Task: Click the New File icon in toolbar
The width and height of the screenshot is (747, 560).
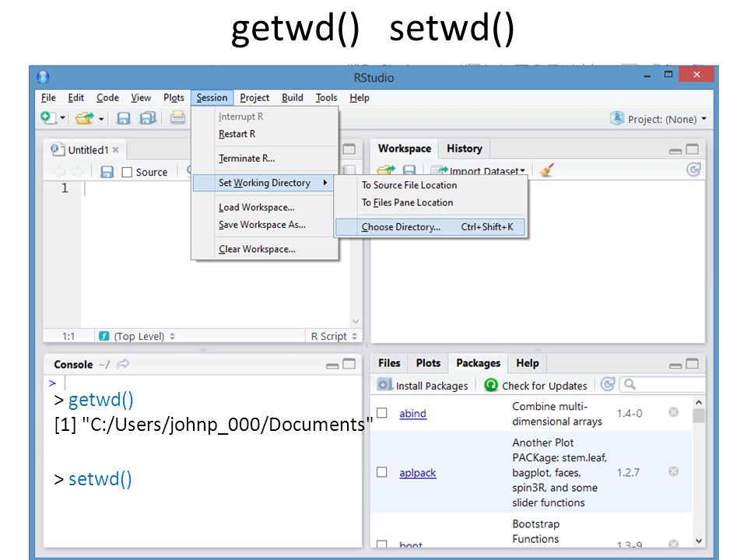Action: (x=48, y=117)
